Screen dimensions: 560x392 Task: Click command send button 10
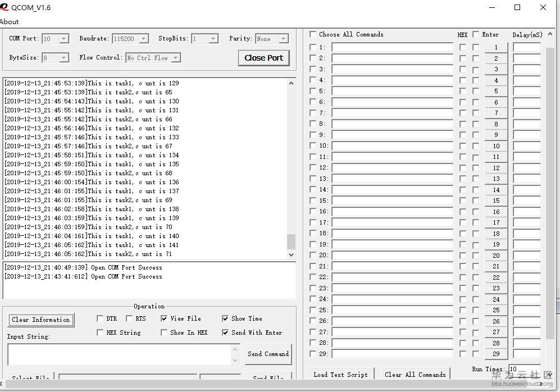click(x=496, y=146)
